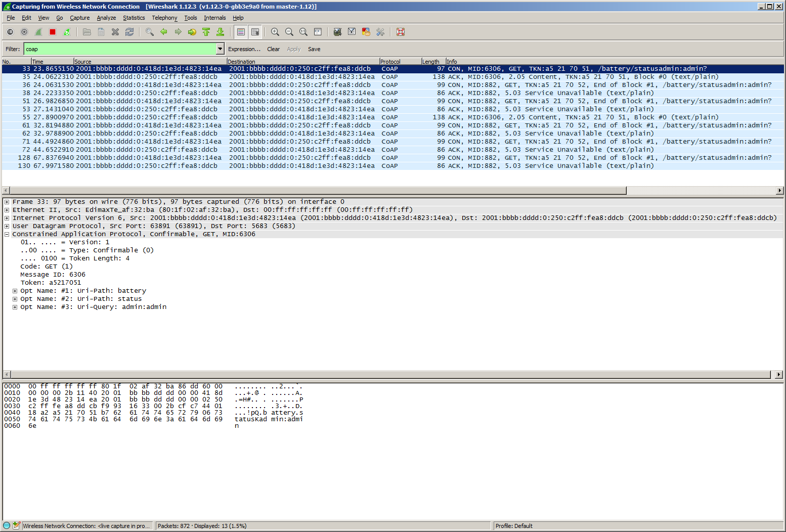Click the go to packet number icon
This screenshot has width=786, height=532.
(192, 32)
